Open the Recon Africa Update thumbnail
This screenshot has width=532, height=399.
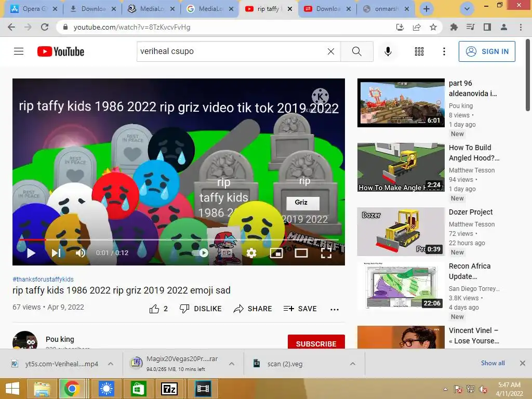pos(401,286)
